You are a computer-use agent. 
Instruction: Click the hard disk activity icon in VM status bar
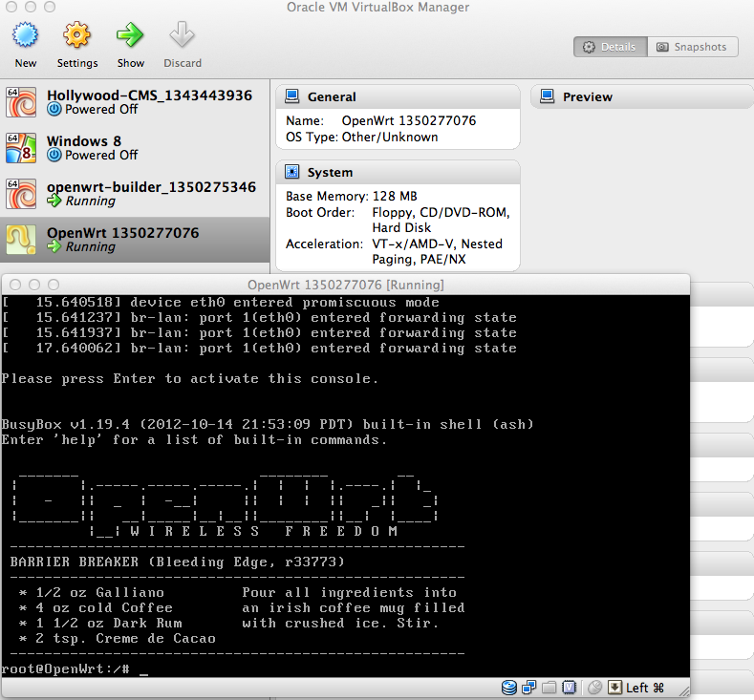(509, 688)
